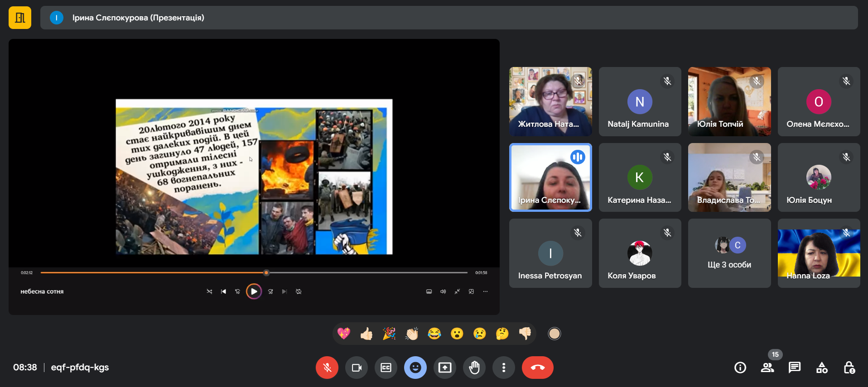
Task: Toggle the camera on or off
Action: tap(357, 368)
